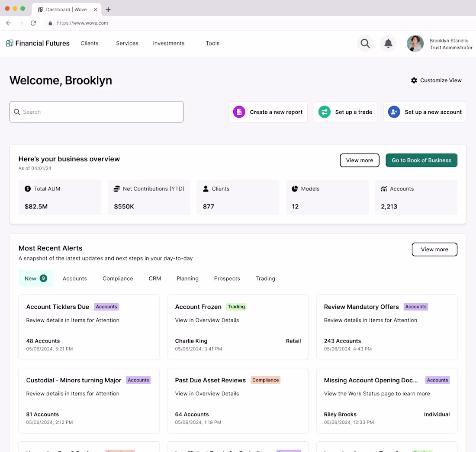
Task: Open the Past Due Asset Reviews card
Action: click(x=238, y=401)
